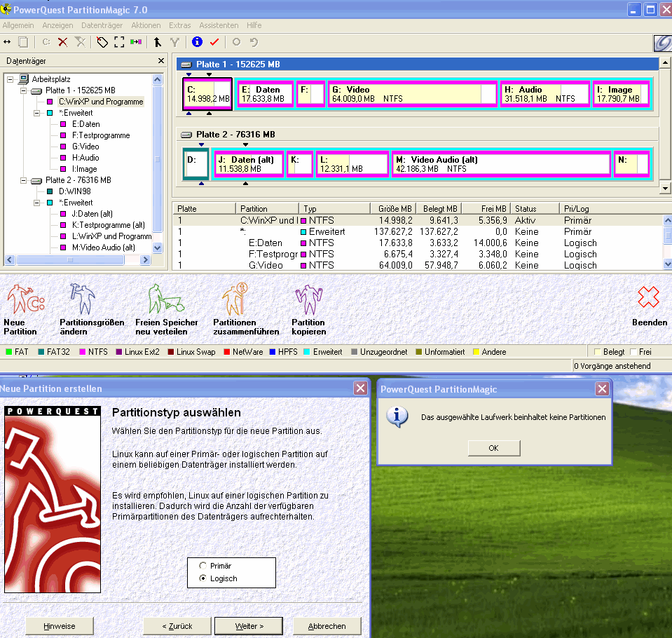
Task: Click the FAT32 teal legend swatch
Action: point(41,352)
